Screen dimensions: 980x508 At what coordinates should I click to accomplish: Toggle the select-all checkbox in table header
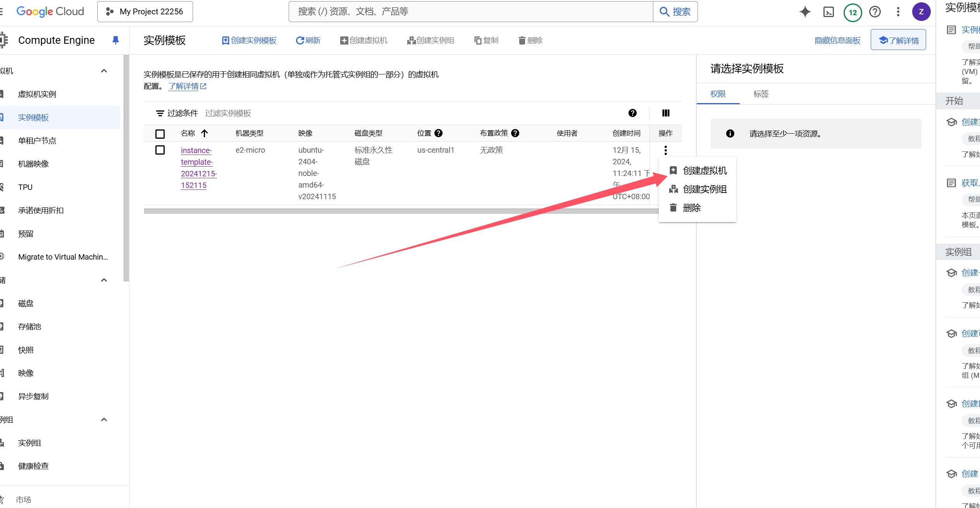point(160,134)
